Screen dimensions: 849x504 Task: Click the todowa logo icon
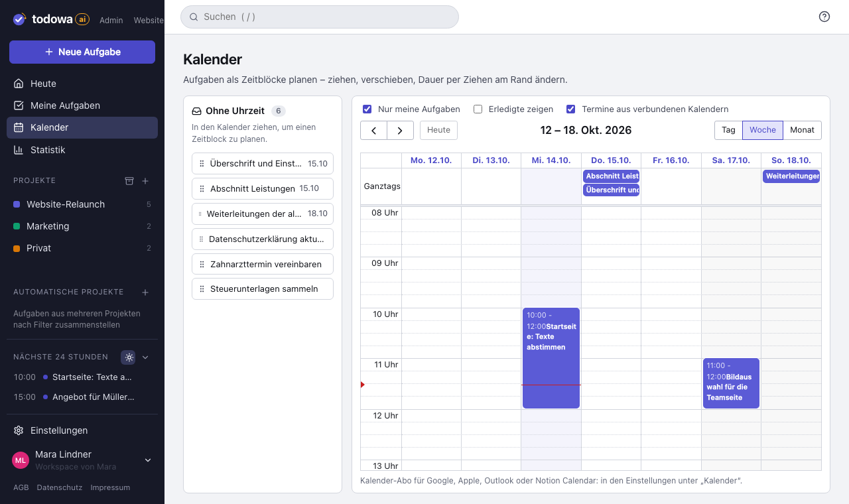click(19, 19)
